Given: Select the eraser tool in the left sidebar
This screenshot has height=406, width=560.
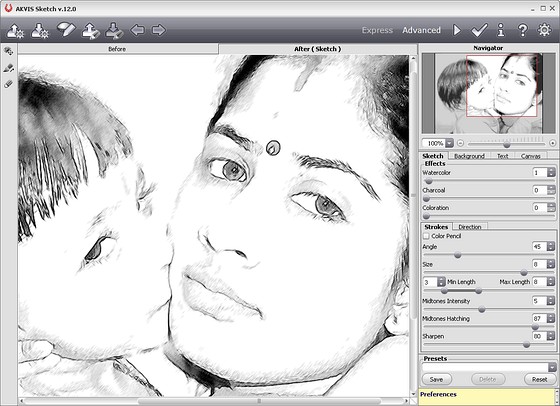Looking at the screenshot, I should (9, 84).
